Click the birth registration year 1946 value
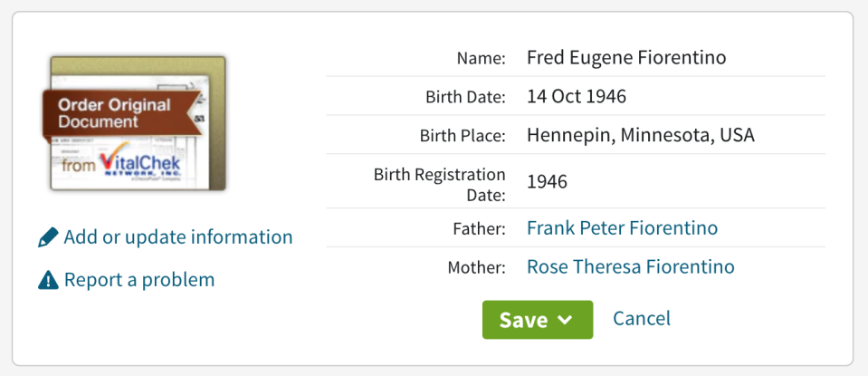 (x=547, y=181)
